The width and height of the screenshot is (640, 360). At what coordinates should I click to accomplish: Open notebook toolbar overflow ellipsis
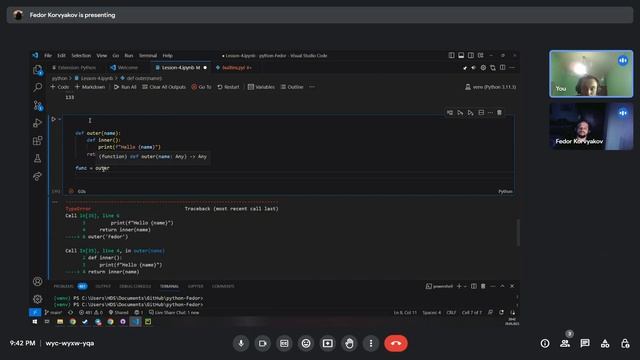tap(312, 87)
